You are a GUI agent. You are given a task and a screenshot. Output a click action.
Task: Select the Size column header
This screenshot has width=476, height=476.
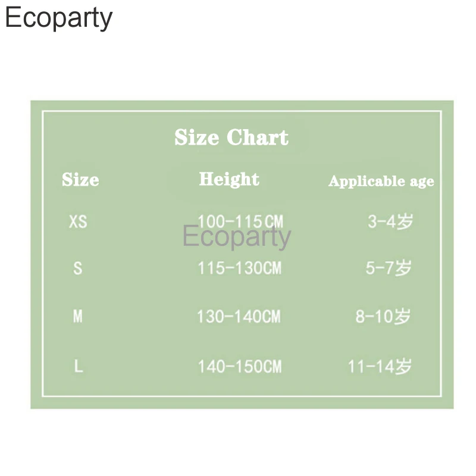pos(80,180)
